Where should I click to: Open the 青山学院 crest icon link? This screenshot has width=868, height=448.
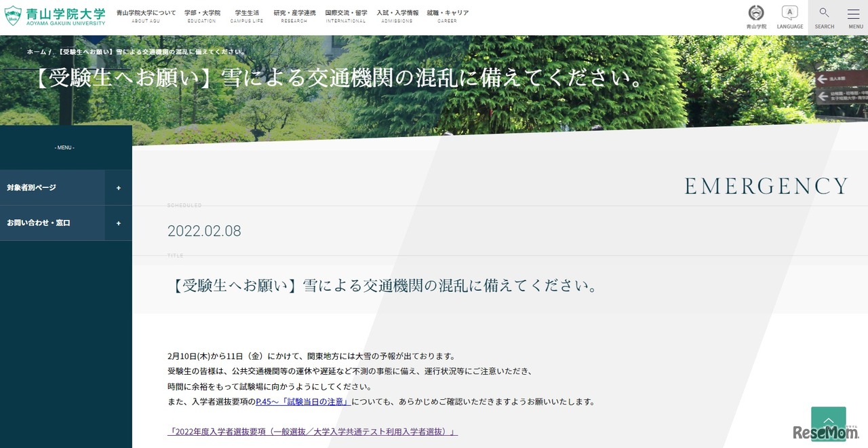click(x=756, y=17)
